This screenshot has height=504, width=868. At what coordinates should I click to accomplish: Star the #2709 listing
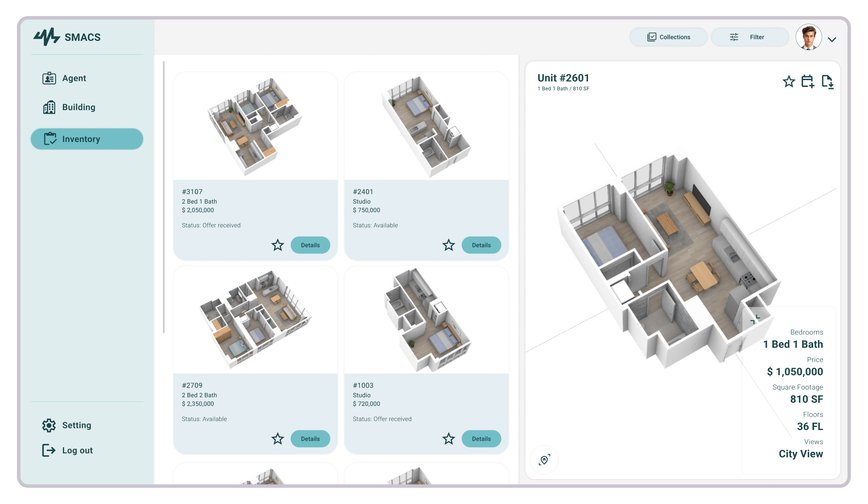[278, 439]
